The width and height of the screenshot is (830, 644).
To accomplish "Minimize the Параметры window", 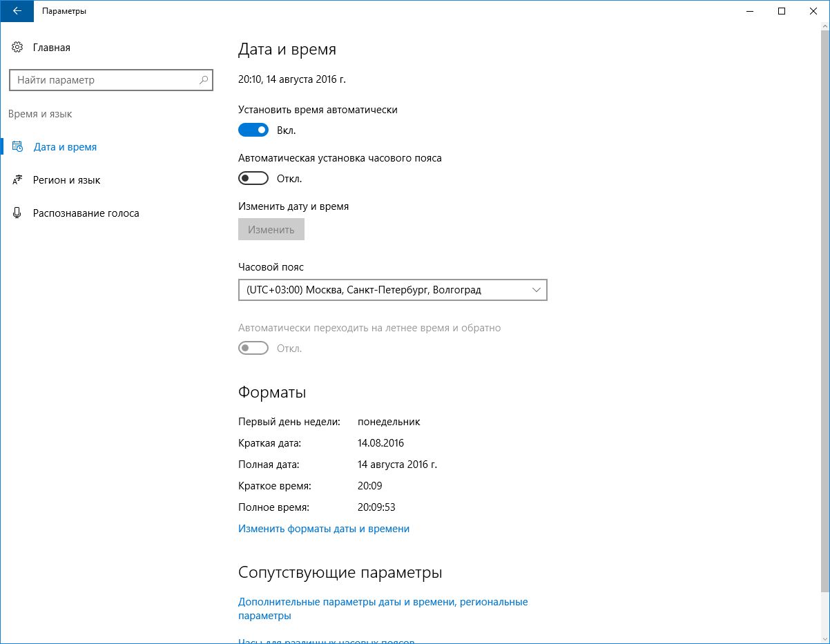I will [750, 11].
